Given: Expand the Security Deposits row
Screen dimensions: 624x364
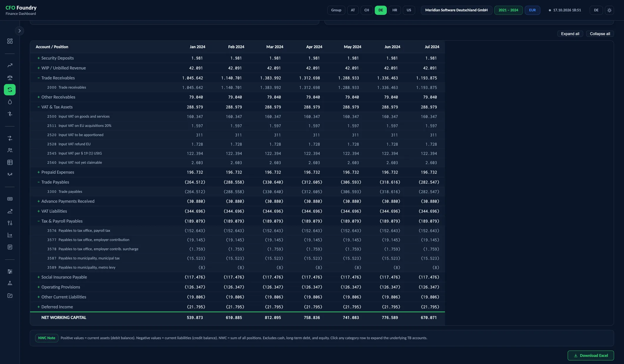Looking at the screenshot, I should pyautogui.click(x=237, y=58).
